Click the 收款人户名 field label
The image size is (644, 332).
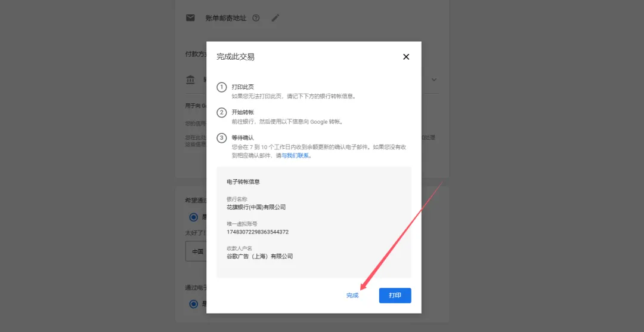tap(240, 248)
